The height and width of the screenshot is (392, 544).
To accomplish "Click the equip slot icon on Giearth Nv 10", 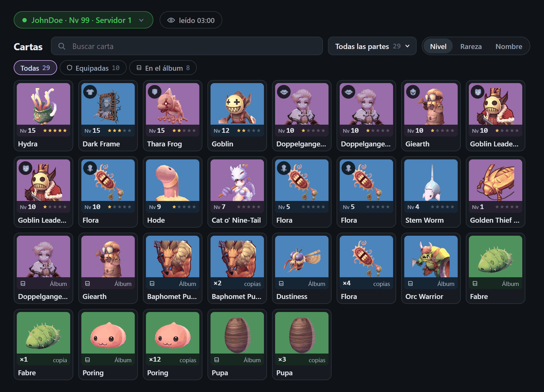I will tap(413, 92).
